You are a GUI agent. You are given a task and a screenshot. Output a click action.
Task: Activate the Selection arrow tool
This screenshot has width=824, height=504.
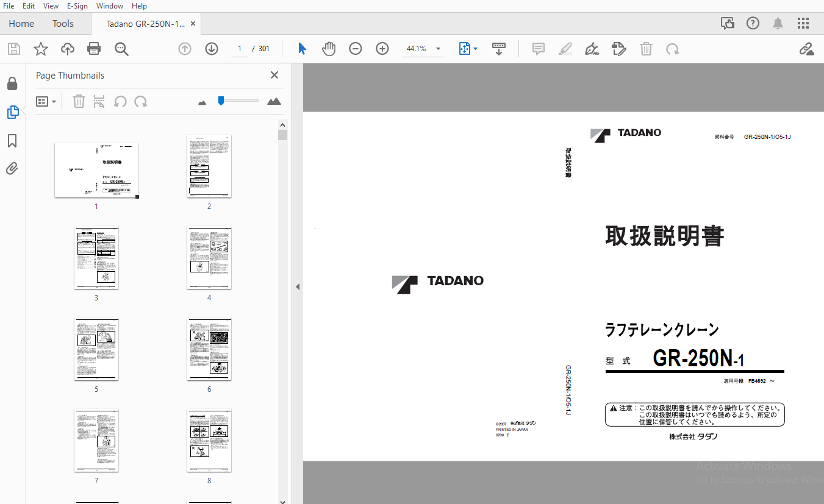[x=302, y=49]
